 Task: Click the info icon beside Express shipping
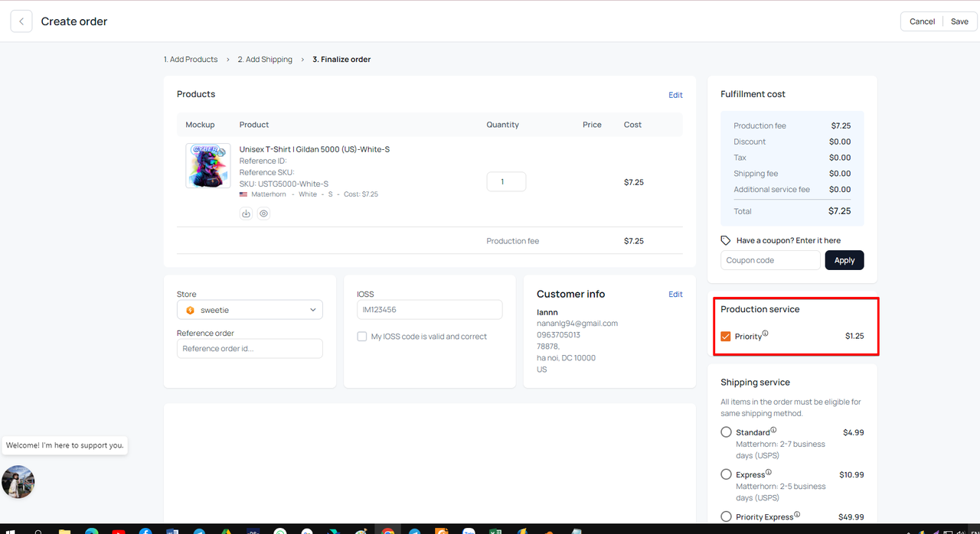tap(769, 472)
